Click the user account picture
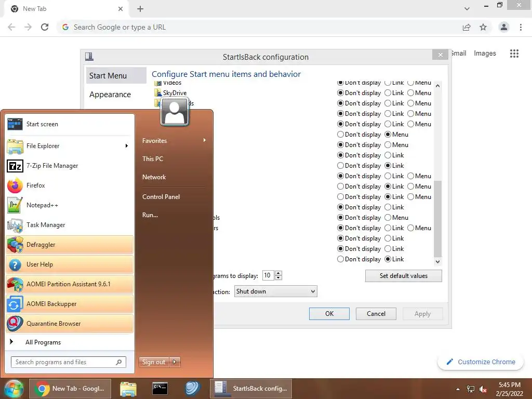 pyautogui.click(x=175, y=111)
